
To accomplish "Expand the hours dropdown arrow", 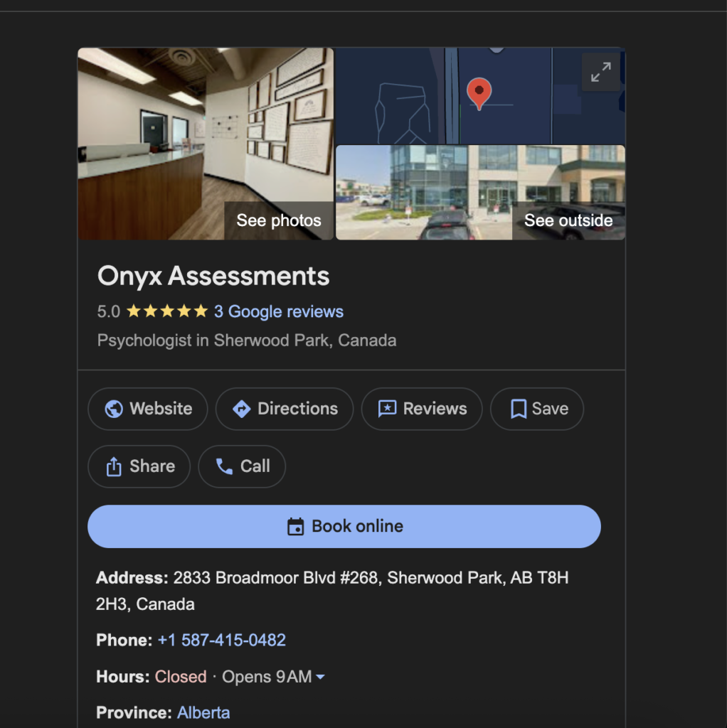I will (x=320, y=677).
